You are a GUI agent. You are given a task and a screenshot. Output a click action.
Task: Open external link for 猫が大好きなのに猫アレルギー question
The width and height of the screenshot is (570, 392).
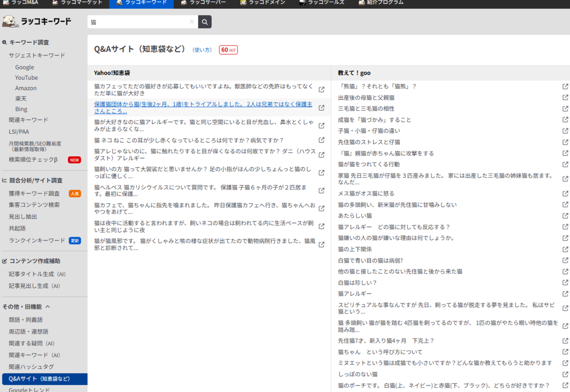[x=322, y=125]
